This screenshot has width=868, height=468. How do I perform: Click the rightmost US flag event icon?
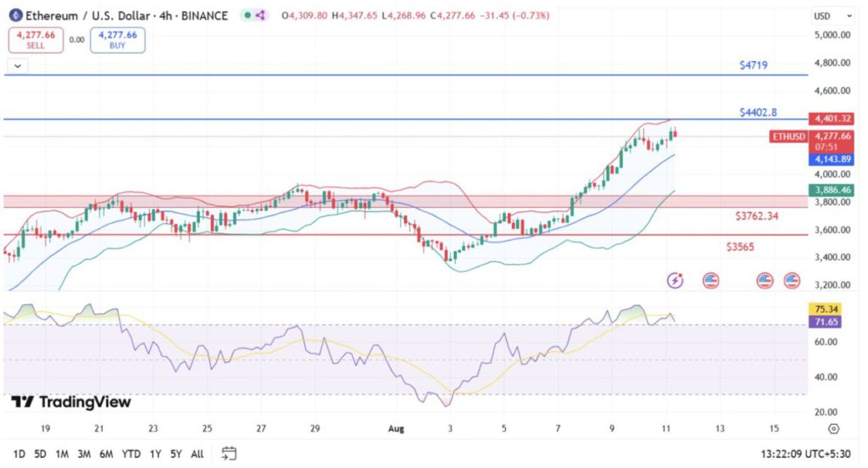point(793,279)
